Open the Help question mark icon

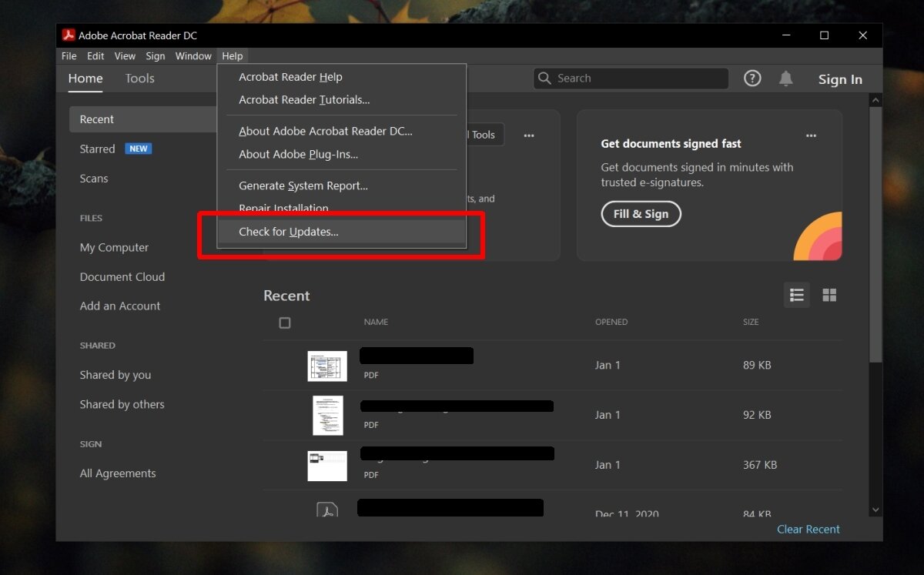[752, 78]
